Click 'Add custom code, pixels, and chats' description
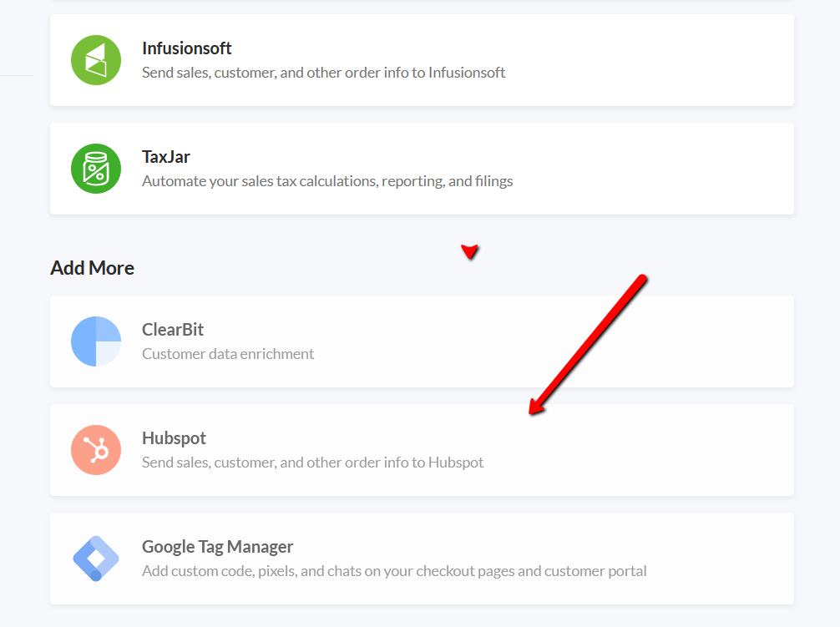This screenshot has width=840, height=627. [394, 571]
